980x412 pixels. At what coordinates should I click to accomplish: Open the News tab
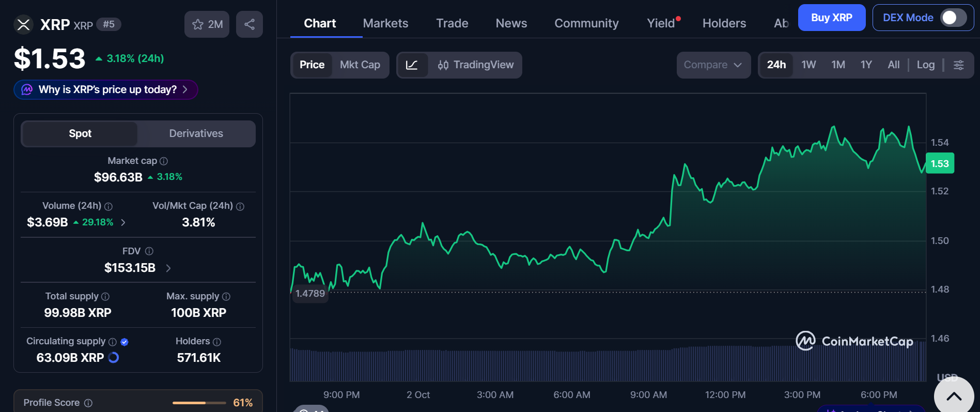(511, 23)
